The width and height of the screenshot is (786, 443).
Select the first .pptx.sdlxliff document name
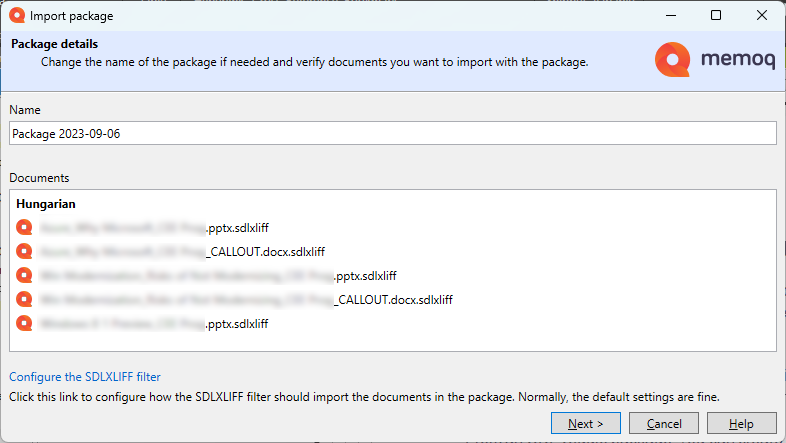click(154, 228)
